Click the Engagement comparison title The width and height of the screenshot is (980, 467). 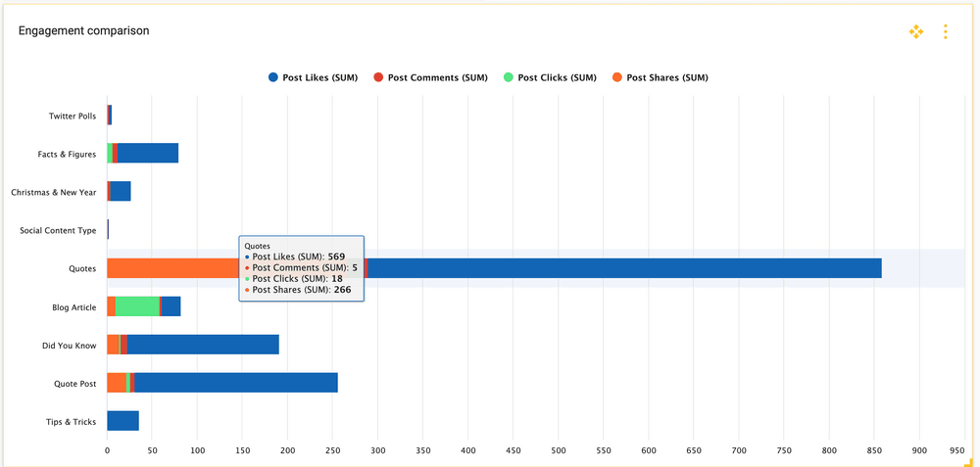point(84,30)
